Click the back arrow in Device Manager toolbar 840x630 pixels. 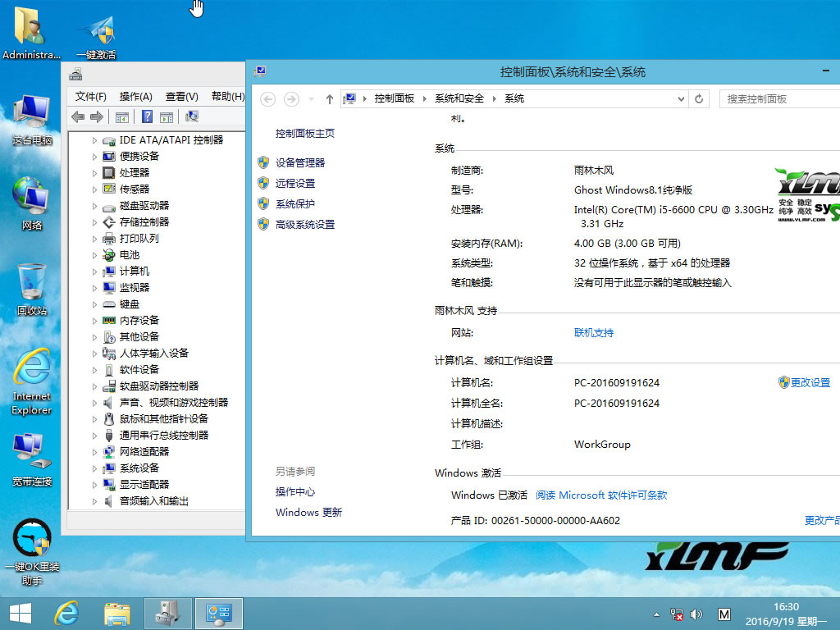76,116
